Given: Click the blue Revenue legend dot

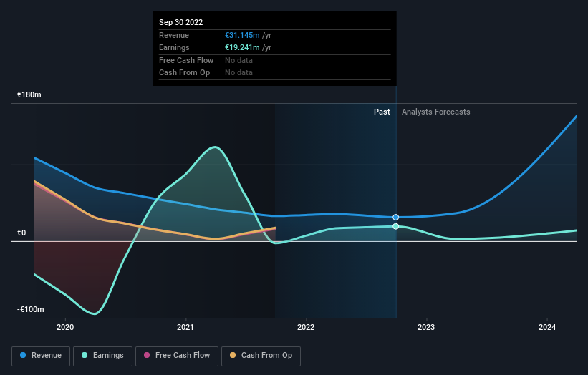Looking at the screenshot, I should (23, 355).
